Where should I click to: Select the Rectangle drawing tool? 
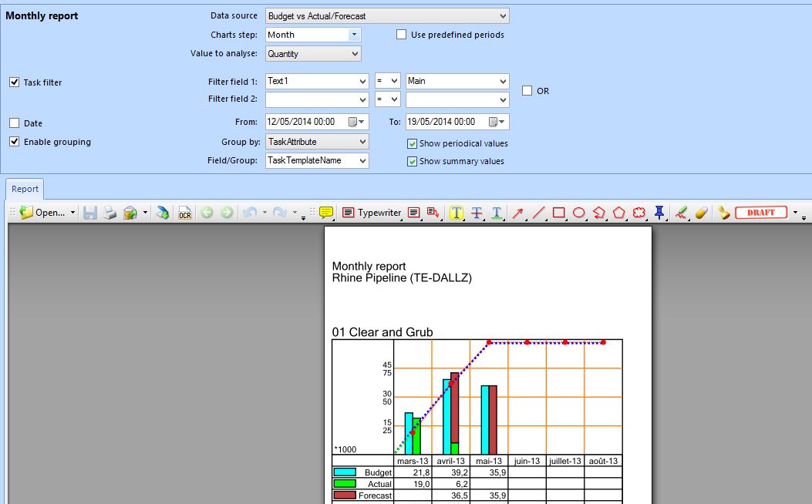[x=559, y=213]
